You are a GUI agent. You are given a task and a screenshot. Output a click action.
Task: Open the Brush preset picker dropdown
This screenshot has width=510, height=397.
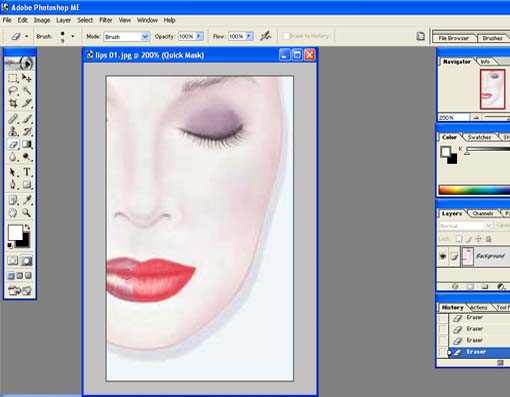(x=73, y=36)
